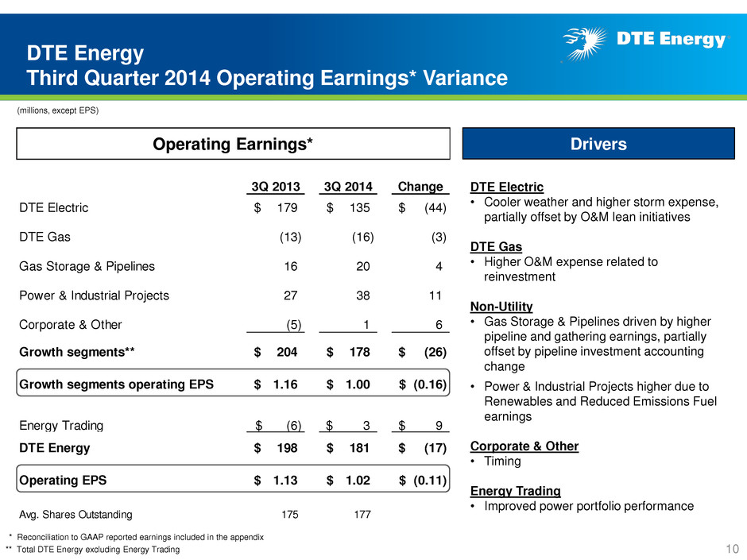Screen dimensions: 747x560
Task: Click the Growth segments change value (26)
Action: tap(435, 352)
